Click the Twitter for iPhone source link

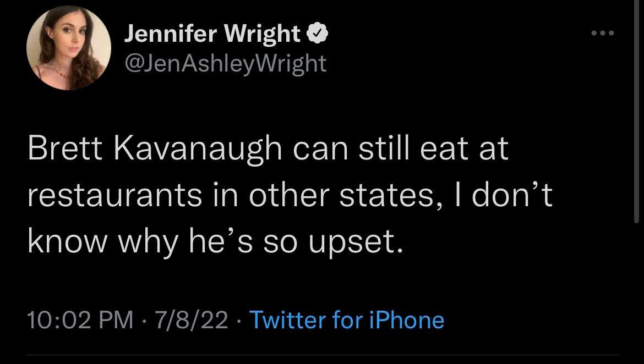(x=347, y=319)
